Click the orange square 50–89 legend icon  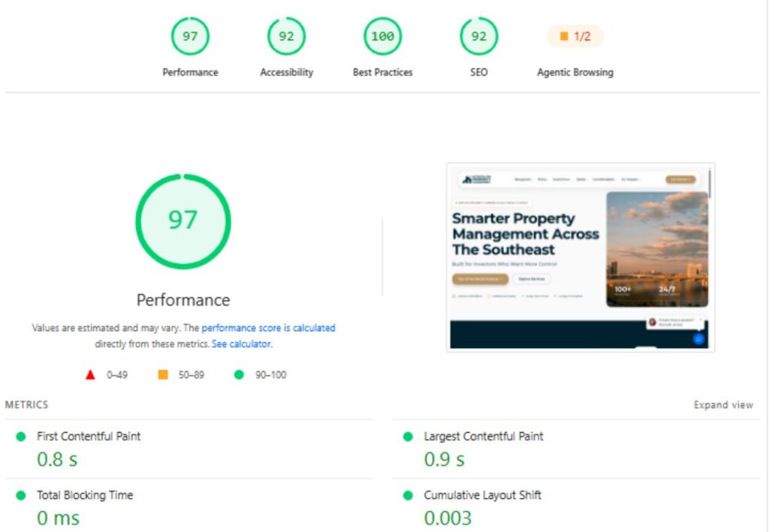[x=163, y=374]
